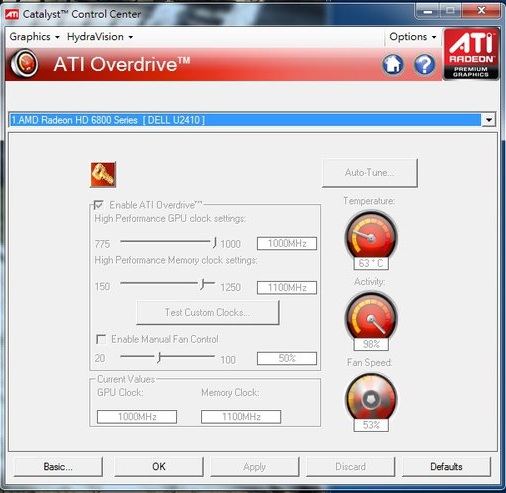Confirm with the OK button

159,466
